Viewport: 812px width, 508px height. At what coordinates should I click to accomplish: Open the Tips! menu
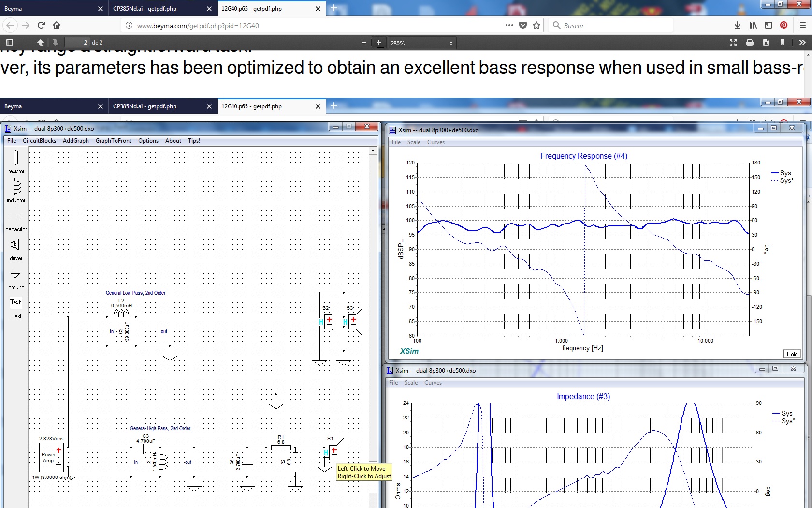pyautogui.click(x=194, y=141)
